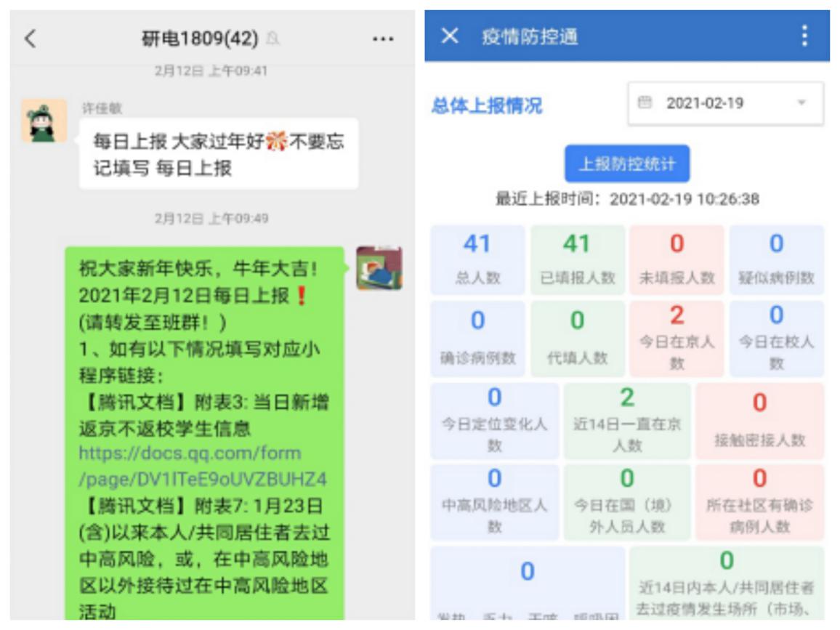Open the 近14日一直在京人数 card
840x630 pixels.
click(x=626, y=421)
